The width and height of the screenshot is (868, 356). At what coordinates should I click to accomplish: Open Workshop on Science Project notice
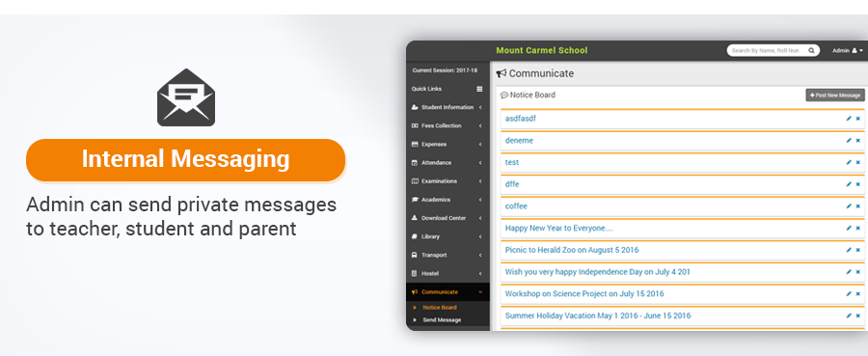coord(584,293)
